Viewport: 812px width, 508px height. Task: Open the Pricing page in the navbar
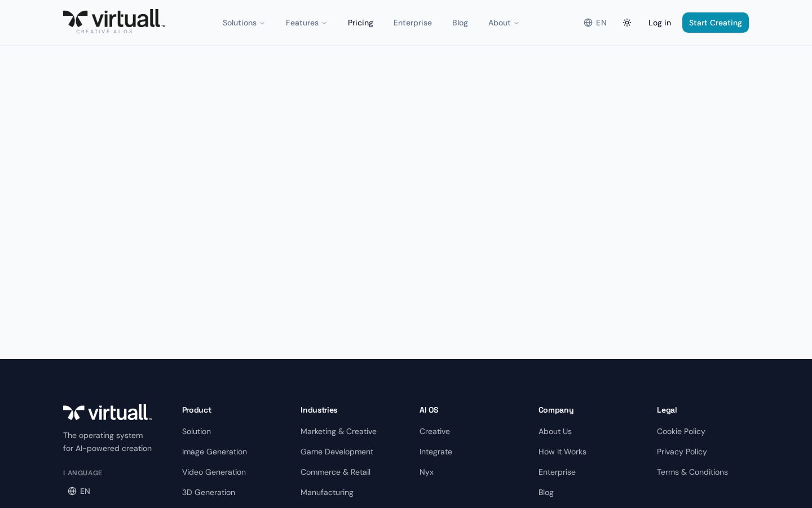tap(360, 23)
